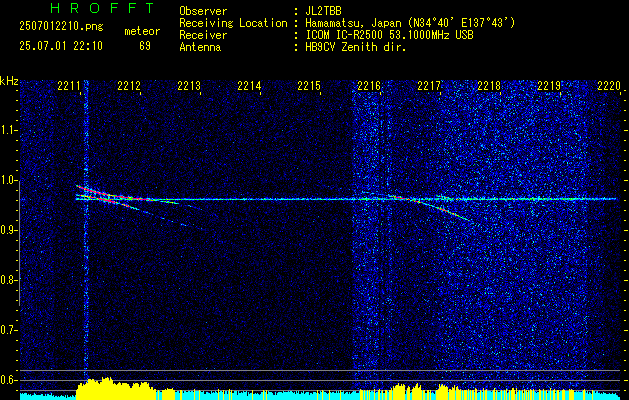Click the Receiving Location label
The width and height of the screenshot is (629, 400).
(233, 23)
